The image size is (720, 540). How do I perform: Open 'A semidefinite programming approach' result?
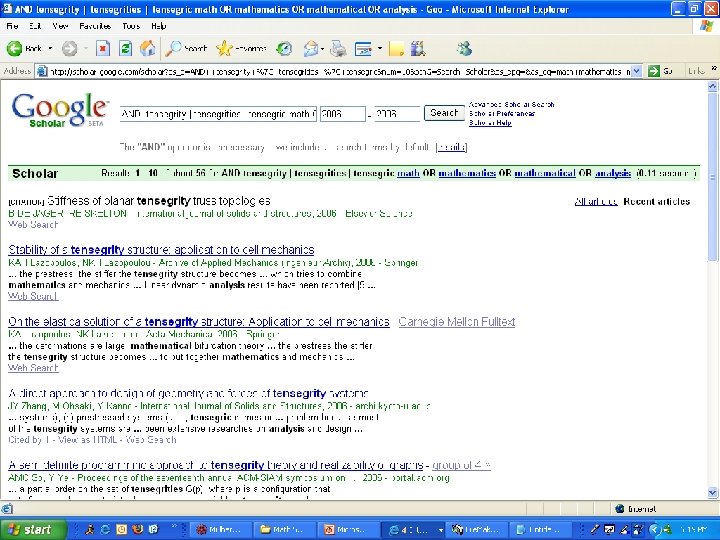coord(216,465)
